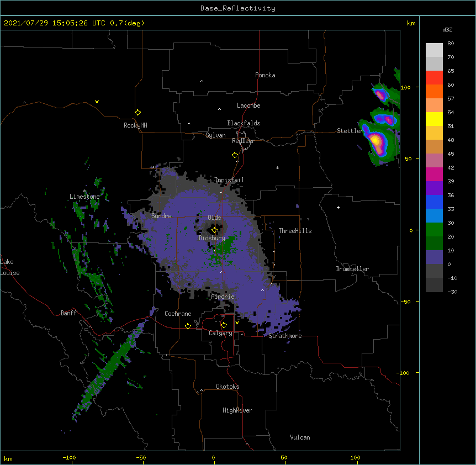Click the Lacombe city label
The image size is (476, 465).
pos(248,105)
